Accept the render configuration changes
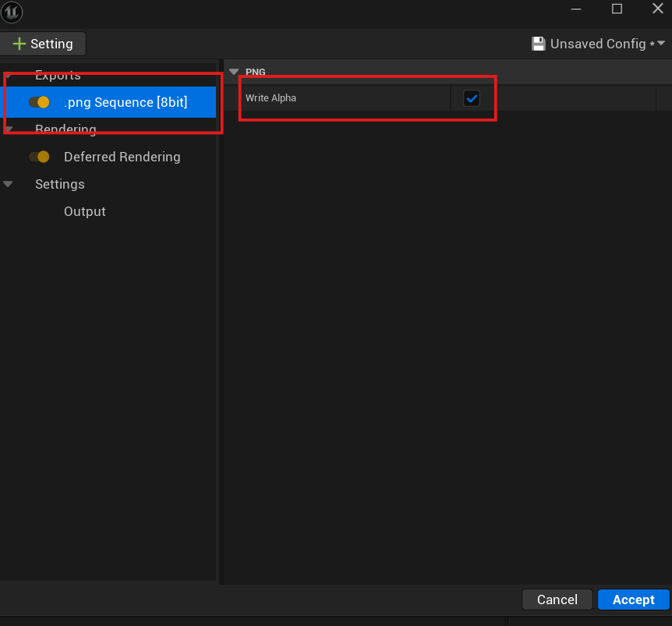 tap(633, 599)
